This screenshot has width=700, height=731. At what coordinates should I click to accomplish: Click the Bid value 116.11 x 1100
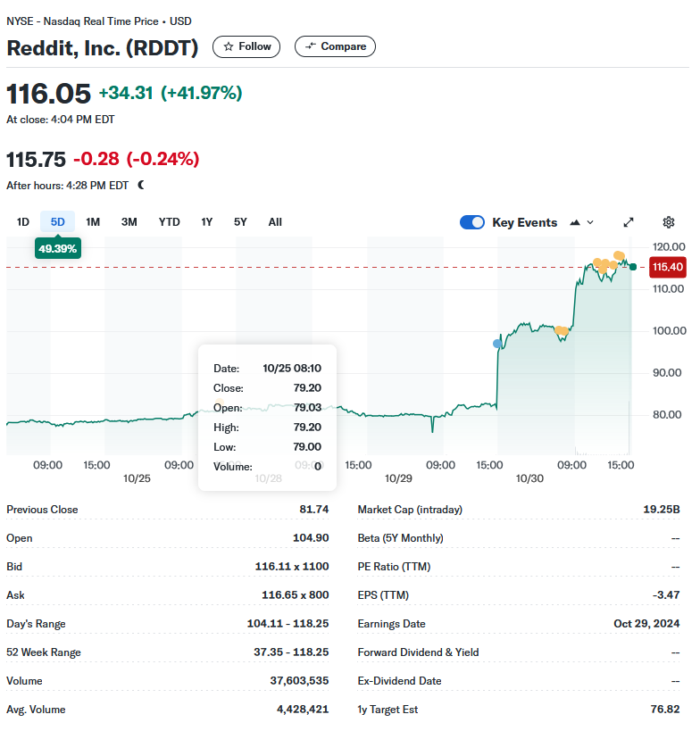point(292,566)
